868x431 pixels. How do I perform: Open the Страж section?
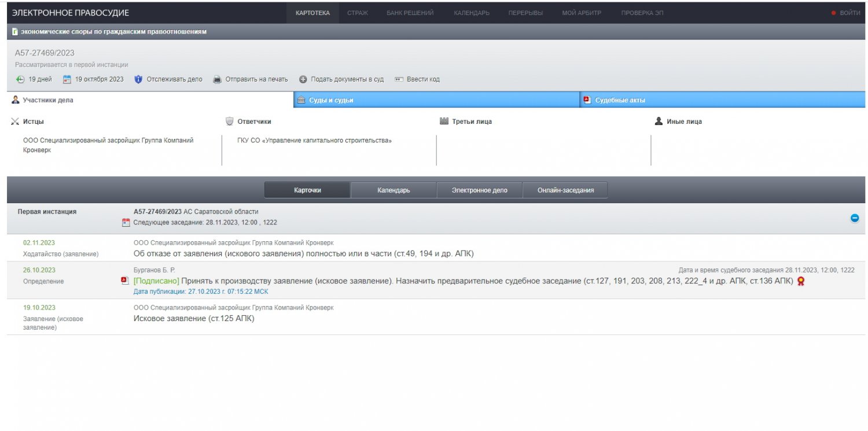[x=358, y=13]
